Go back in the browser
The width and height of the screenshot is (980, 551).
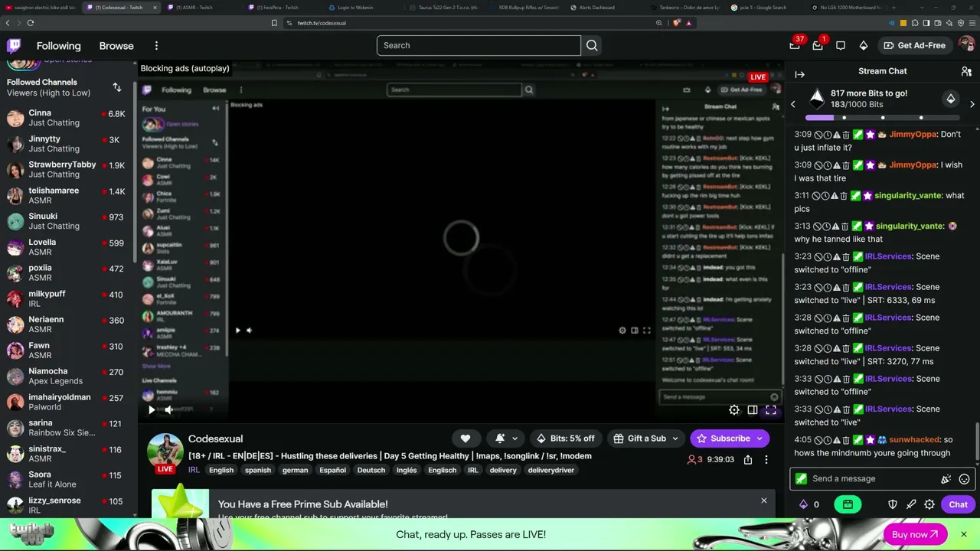coord(8,23)
